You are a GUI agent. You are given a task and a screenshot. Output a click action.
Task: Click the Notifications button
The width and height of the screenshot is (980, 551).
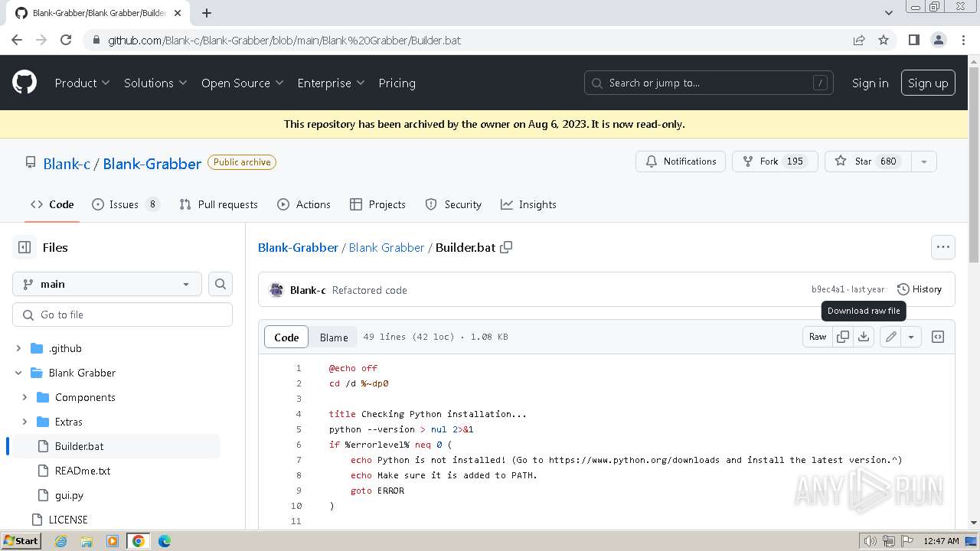681,161
